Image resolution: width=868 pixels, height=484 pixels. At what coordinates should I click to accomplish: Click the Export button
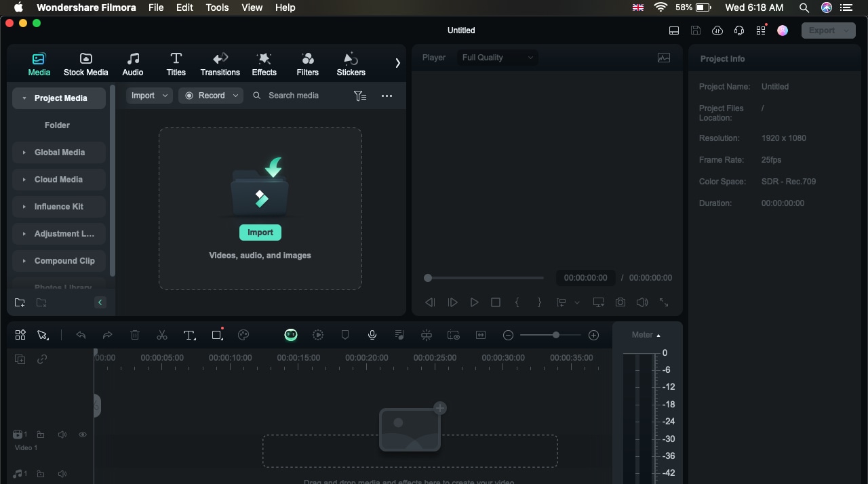click(828, 31)
